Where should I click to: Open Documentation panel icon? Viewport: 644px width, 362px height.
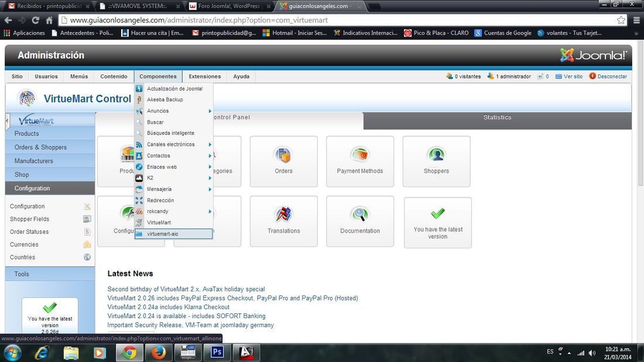point(360,221)
